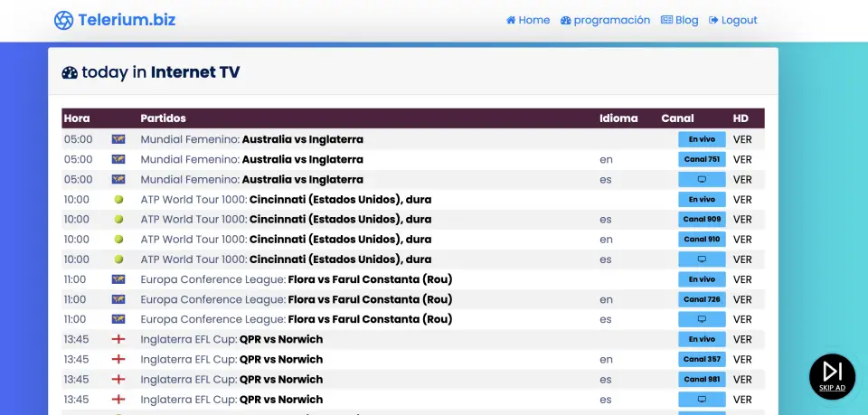Go to the Home menu item
This screenshot has width=868, height=415.
(x=528, y=20)
